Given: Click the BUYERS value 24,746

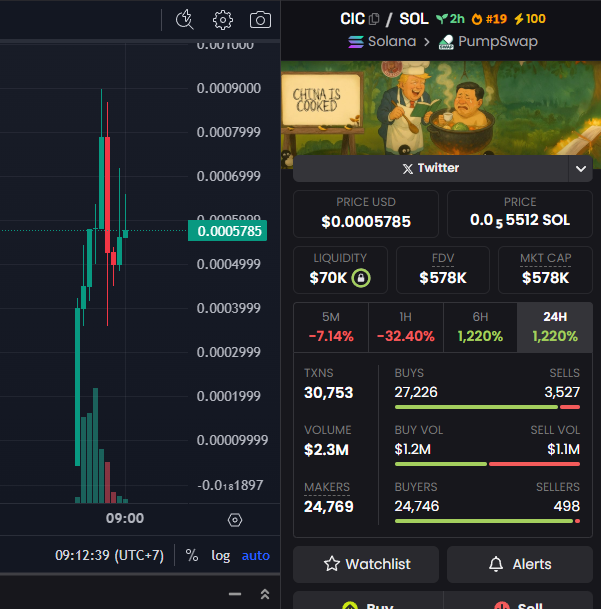Looking at the screenshot, I should coord(417,506).
